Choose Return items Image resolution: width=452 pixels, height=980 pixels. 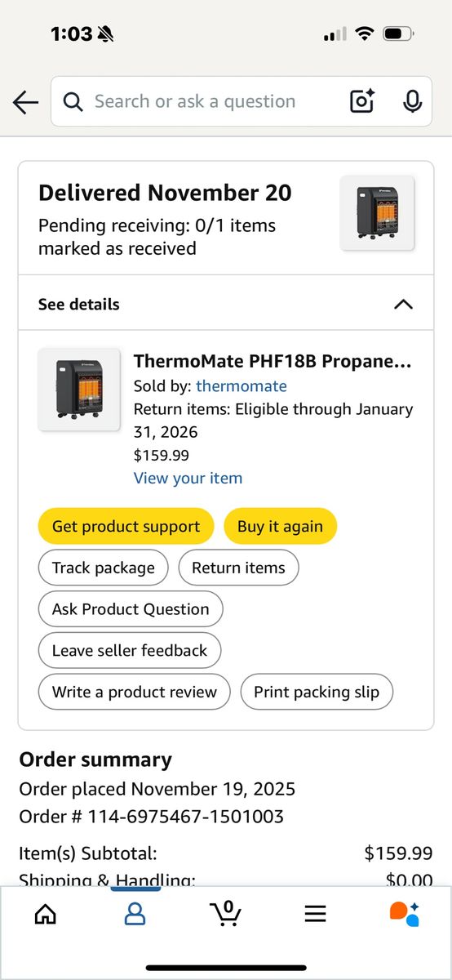point(239,568)
